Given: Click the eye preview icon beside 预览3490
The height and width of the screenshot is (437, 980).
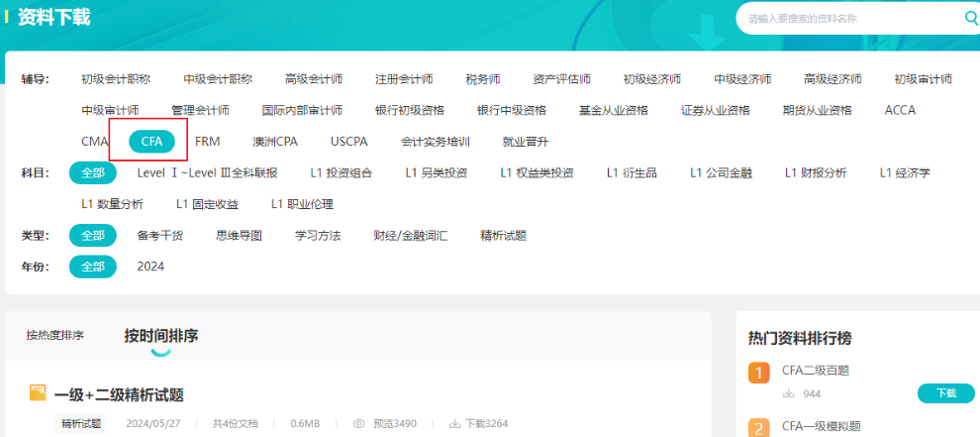Looking at the screenshot, I should [358, 424].
